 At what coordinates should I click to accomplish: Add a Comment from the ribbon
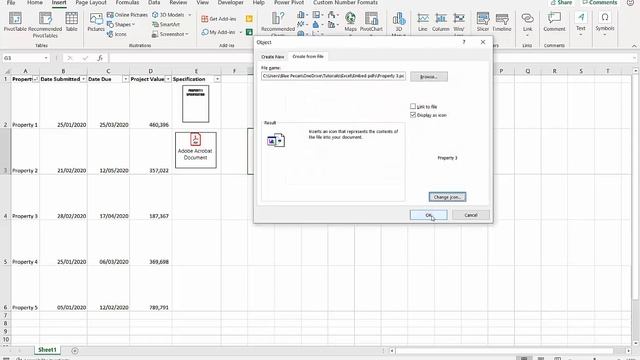(x=554, y=22)
